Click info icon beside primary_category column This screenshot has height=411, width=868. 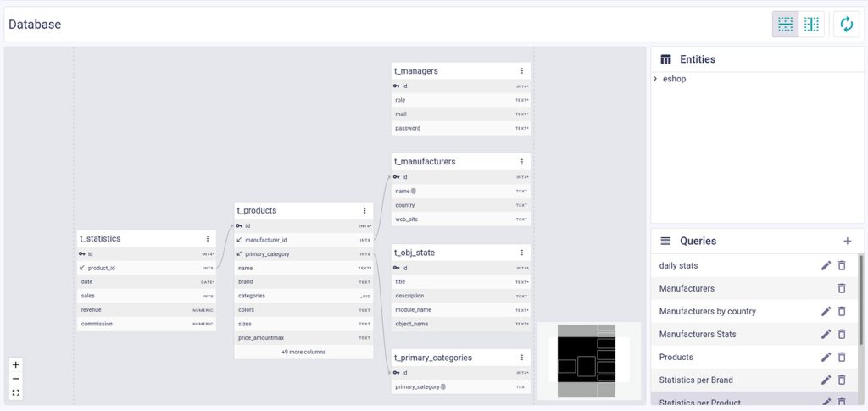(443, 386)
